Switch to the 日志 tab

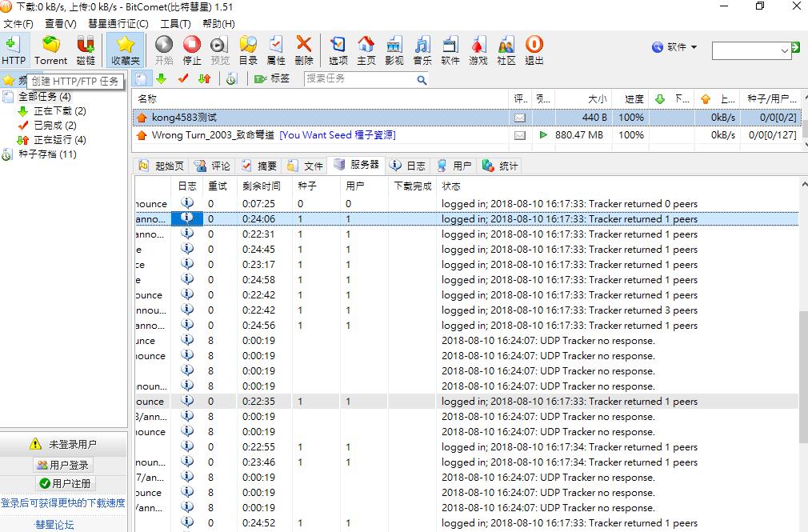408,166
